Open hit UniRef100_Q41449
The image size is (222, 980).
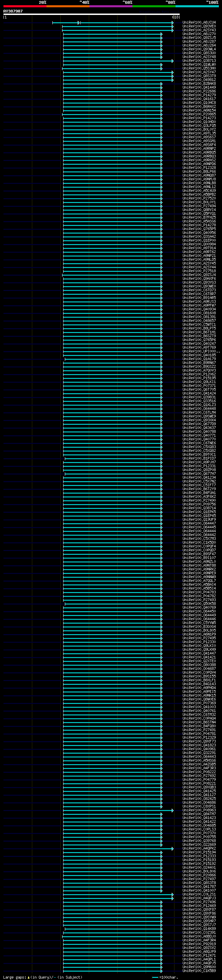199,87
